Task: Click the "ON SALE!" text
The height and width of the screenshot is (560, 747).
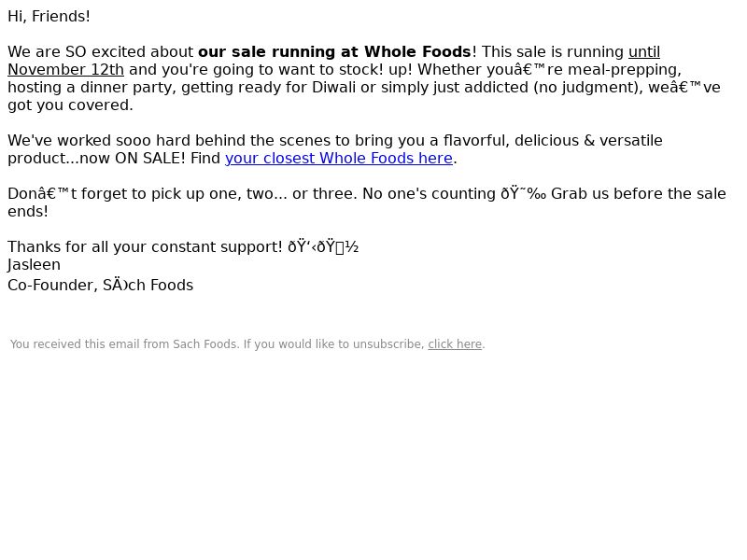Action: (150, 158)
